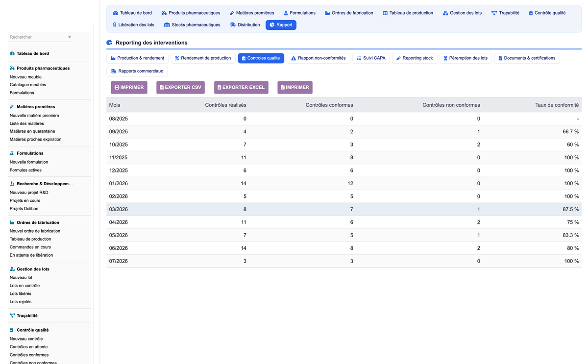Image resolution: width=588 pixels, height=364 pixels.
Task: Open Matières proches expiration link
Action: [x=36, y=139]
